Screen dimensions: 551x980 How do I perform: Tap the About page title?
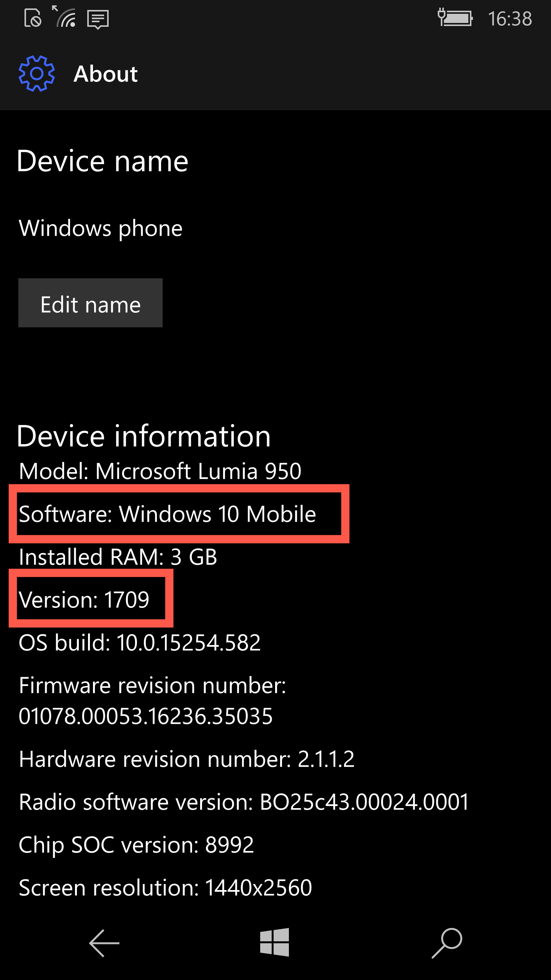click(106, 74)
